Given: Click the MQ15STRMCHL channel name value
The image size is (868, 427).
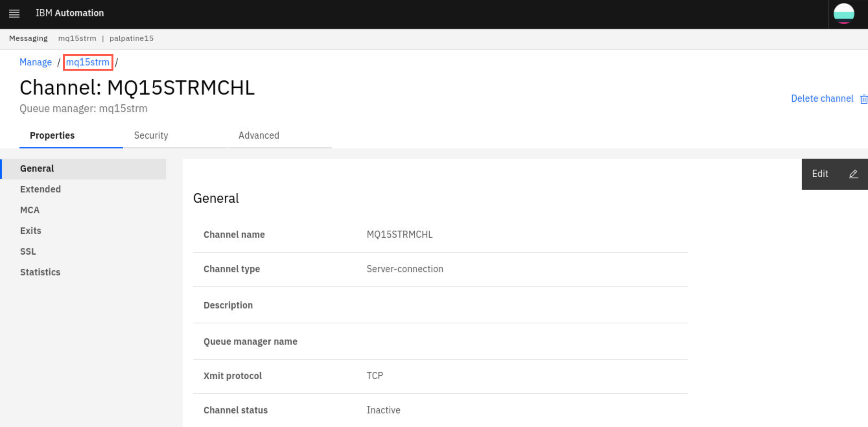Looking at the screenshot, I should (x=399, y=234).
